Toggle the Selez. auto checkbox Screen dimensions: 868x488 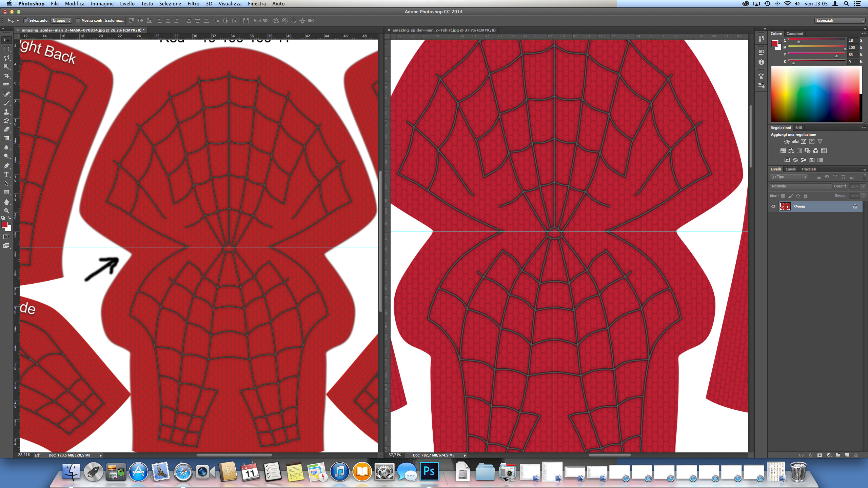tap(26, 21)
